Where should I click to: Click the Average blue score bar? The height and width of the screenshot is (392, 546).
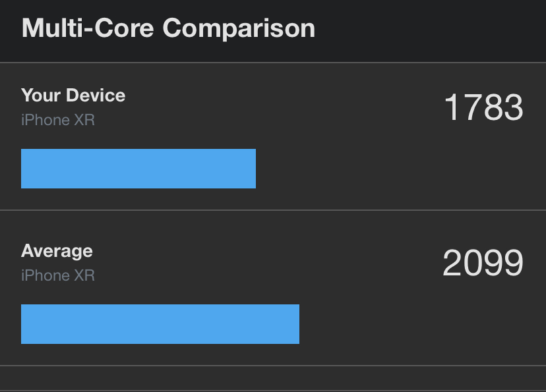(x=160, y=324)
